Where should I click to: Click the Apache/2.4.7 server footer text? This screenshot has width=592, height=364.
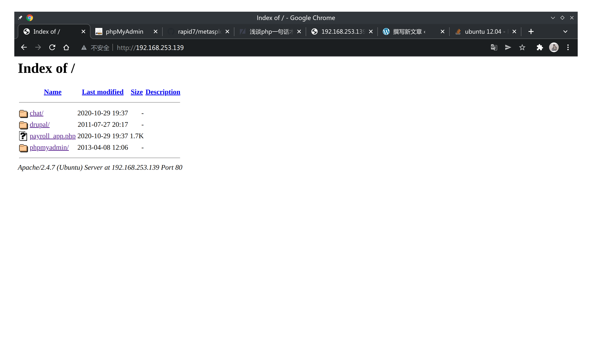[x=100, y=167]
